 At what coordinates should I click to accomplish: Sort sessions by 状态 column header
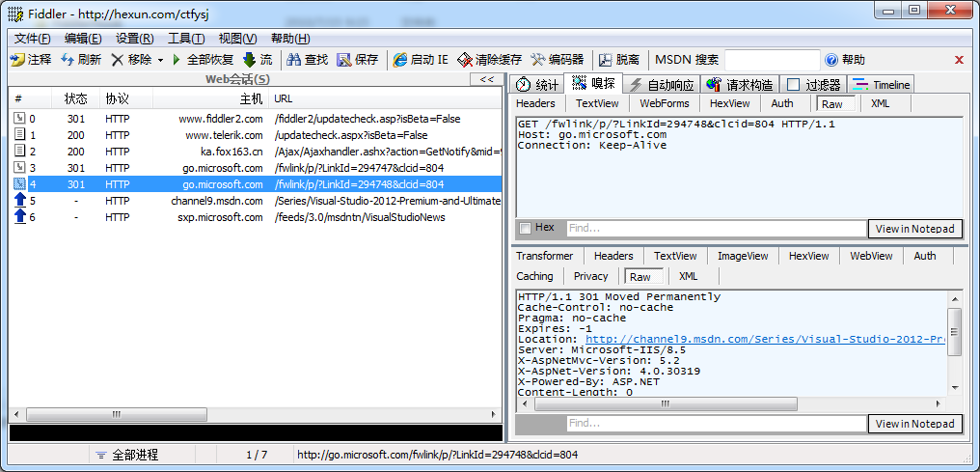(x=75, y=98)
